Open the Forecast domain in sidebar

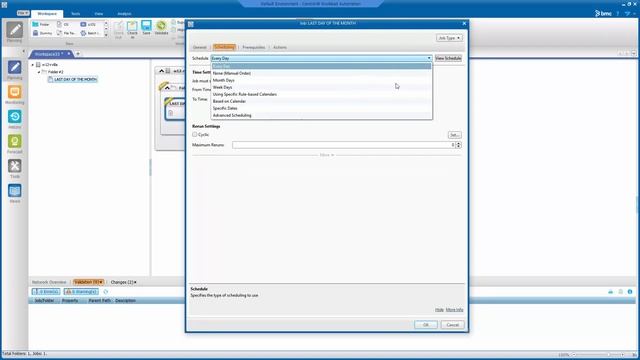point(15,144)
